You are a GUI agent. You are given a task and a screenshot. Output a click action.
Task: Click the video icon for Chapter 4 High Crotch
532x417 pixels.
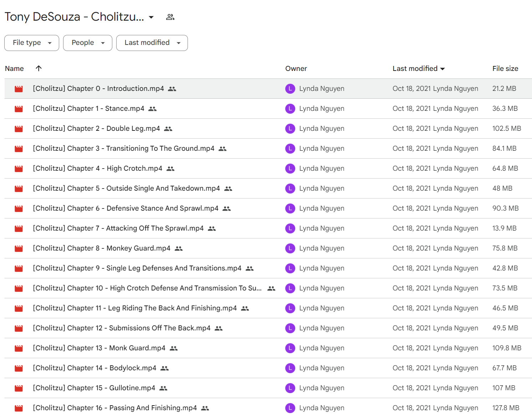coord(19,169)
